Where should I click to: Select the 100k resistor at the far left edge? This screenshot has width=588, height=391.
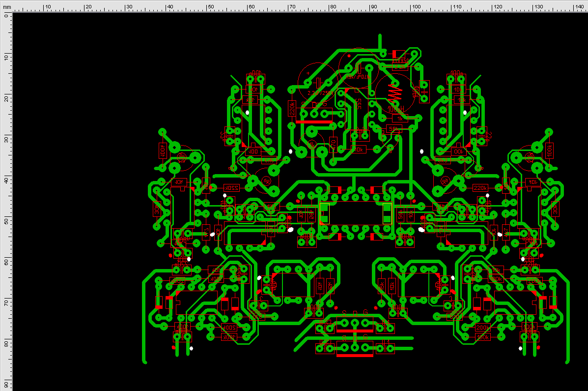[163, 150]
